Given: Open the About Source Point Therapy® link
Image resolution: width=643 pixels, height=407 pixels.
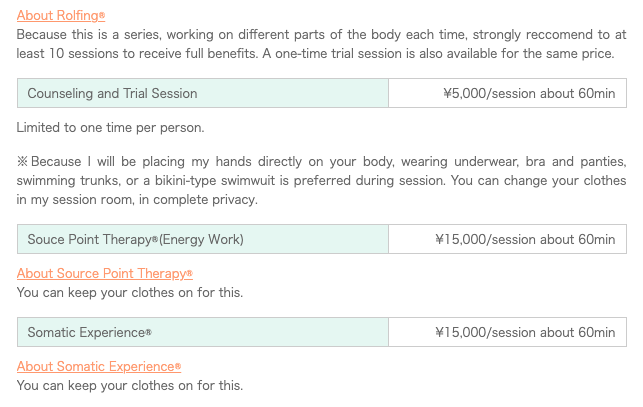Looking at the screenshot, I should point(105,274).
